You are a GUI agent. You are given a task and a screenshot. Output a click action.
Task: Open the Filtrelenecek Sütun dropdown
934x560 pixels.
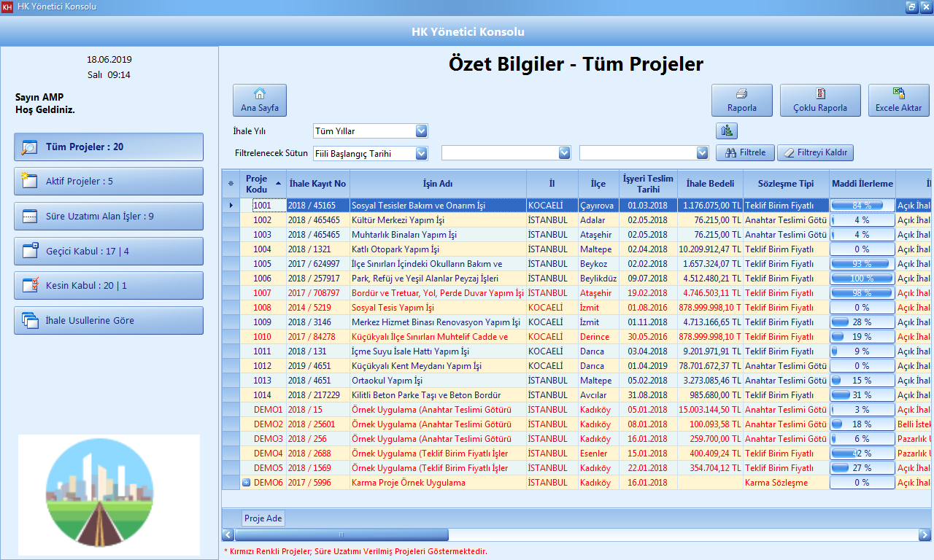(421, 153)
